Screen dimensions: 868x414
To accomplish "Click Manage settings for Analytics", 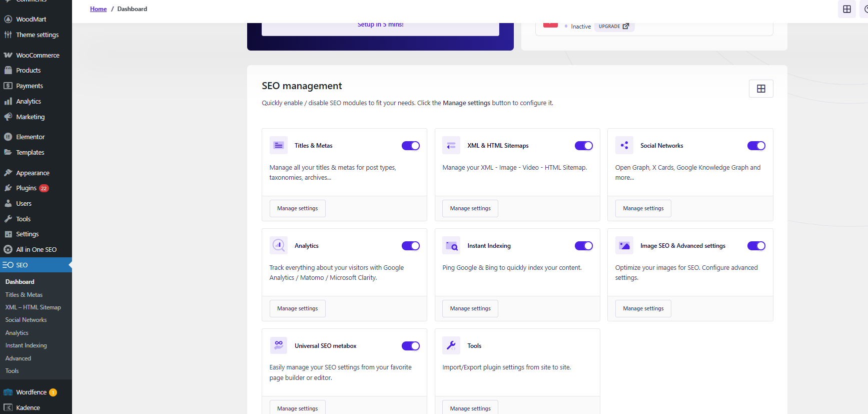I will click(297, 308).
